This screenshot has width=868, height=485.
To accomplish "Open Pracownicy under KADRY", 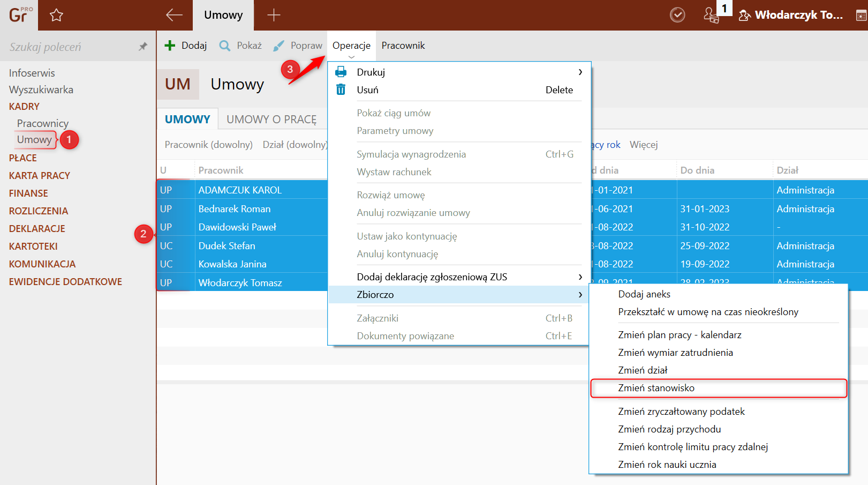I will 43,123.
